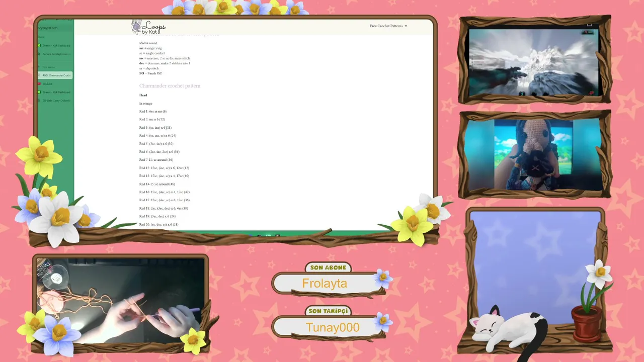The image size is (644, 362).
Task: Click the "Rnd 20: (sc, dec, sc) x 6" line
Action: (159, 224)
